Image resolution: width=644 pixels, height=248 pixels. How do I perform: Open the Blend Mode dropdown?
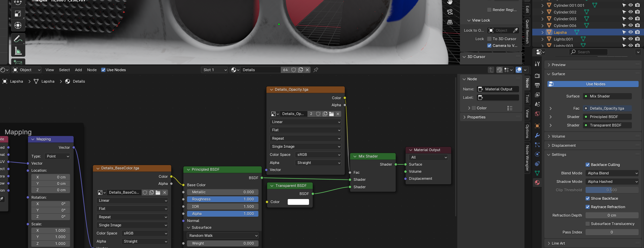612,173
